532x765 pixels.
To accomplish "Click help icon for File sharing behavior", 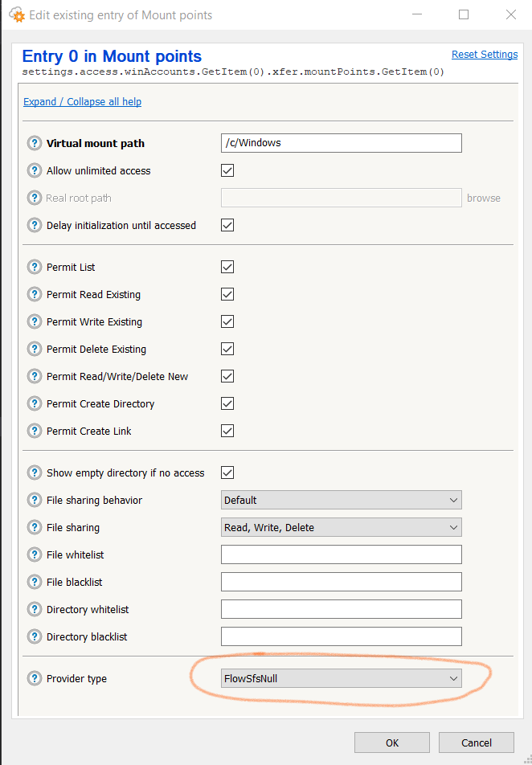I will tap(35, 500).
